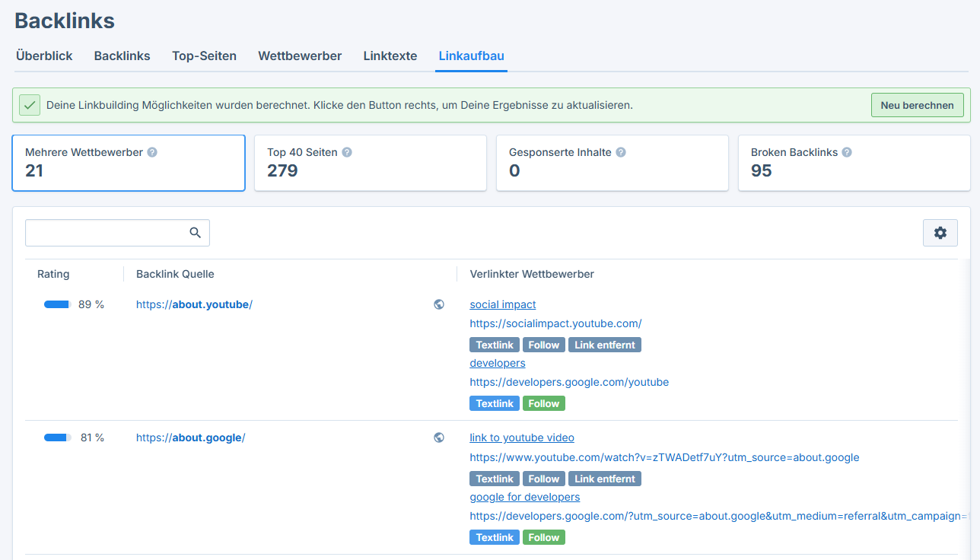980x560 pixels.
Task: Click the 89 % rating bar
Action: click(57, 304)
